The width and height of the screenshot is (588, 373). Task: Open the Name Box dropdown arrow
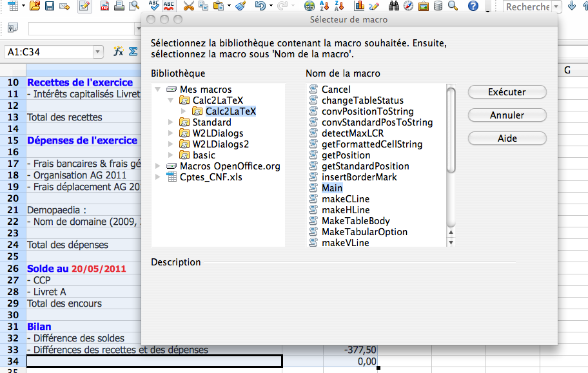pyautogui.click(x=98, y=52)
